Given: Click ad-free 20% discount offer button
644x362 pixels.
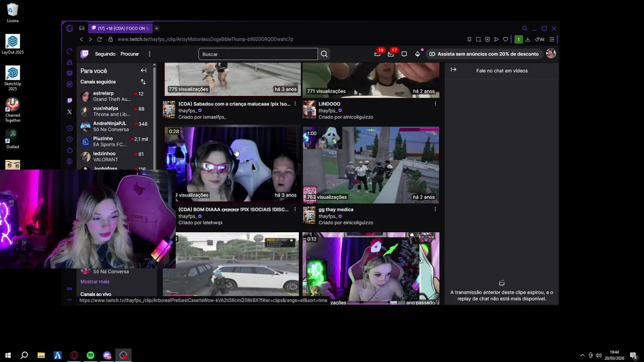Looking at the screenshot, I should tap(484, 54).
